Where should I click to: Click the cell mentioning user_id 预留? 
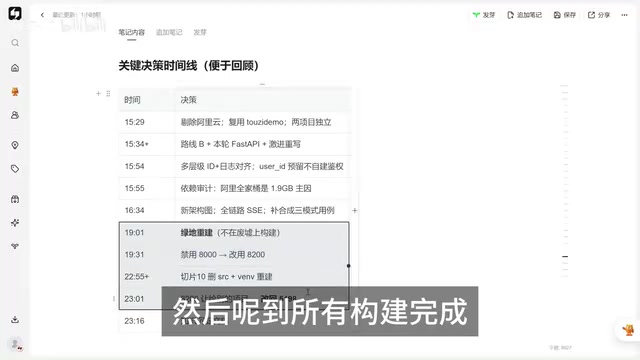click(x=263, y=166)
